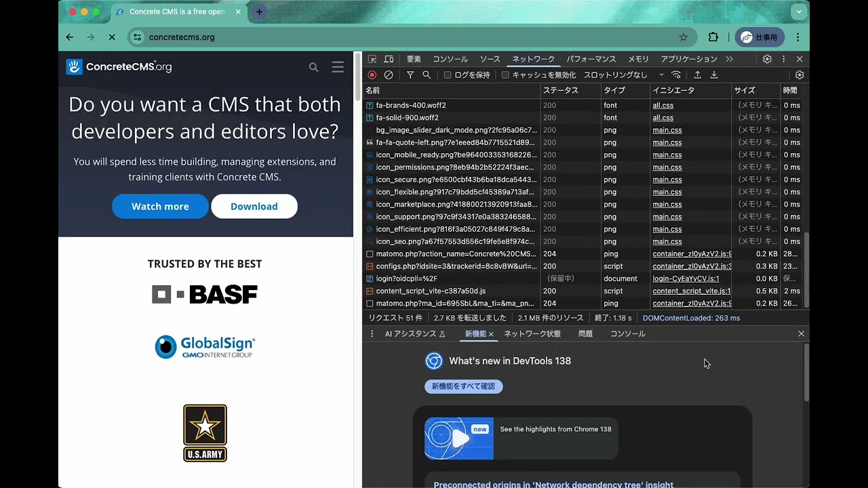This screenshot has height=488, width=868.
Task: Open ネットワーク状態 drawer tab
Action: tap(532, 333)
